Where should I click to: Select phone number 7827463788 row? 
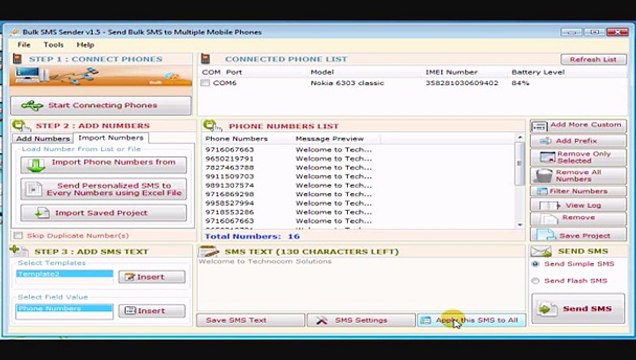click(359, 167)
